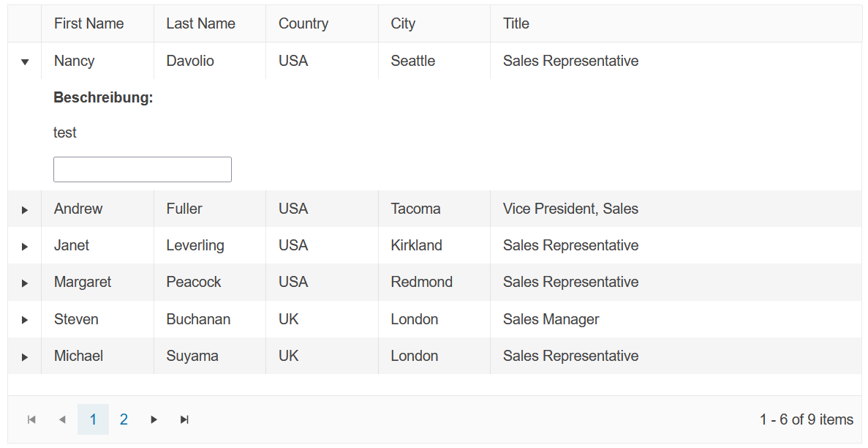Expand Michael Suyama's row details
Viewport: 868px width, 448px height.
coord(25,356)
